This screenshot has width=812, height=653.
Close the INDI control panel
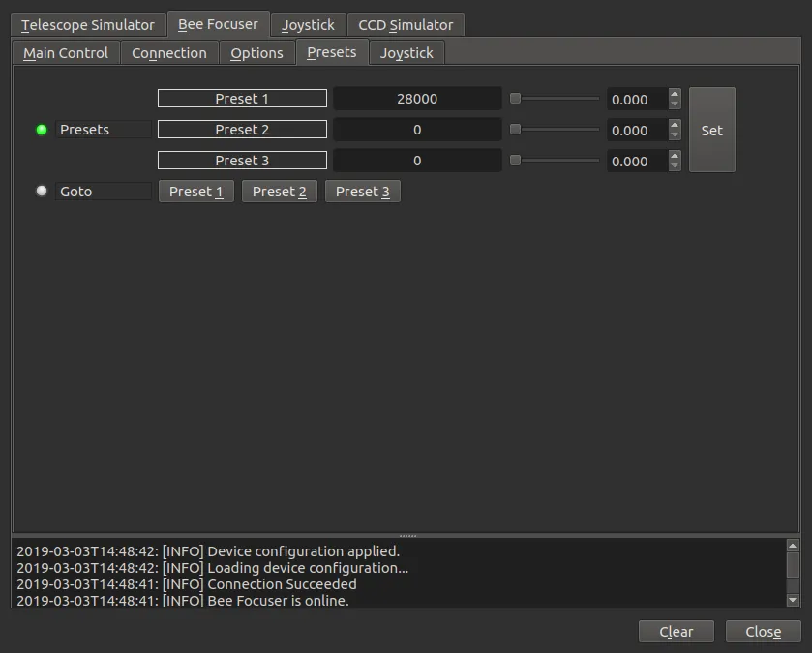(764, 632)
